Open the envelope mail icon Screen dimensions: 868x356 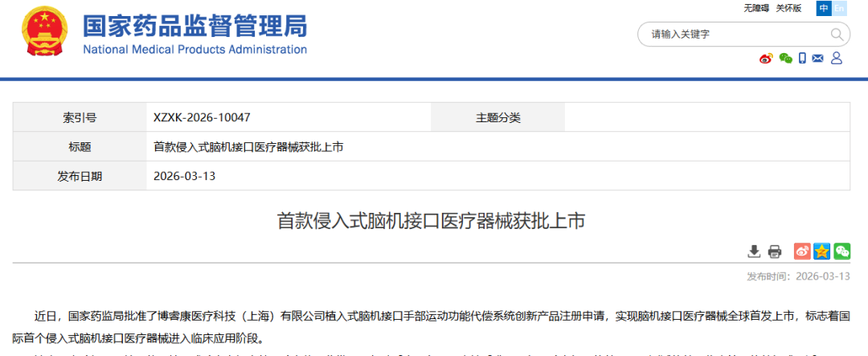817,58
